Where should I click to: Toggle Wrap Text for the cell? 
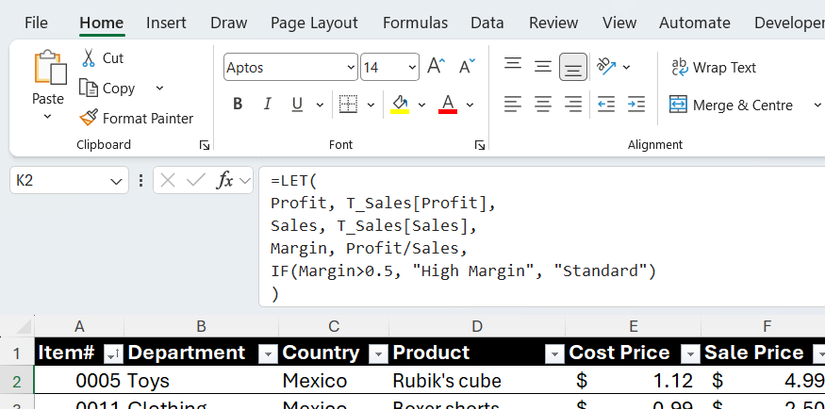click(713, 67)
